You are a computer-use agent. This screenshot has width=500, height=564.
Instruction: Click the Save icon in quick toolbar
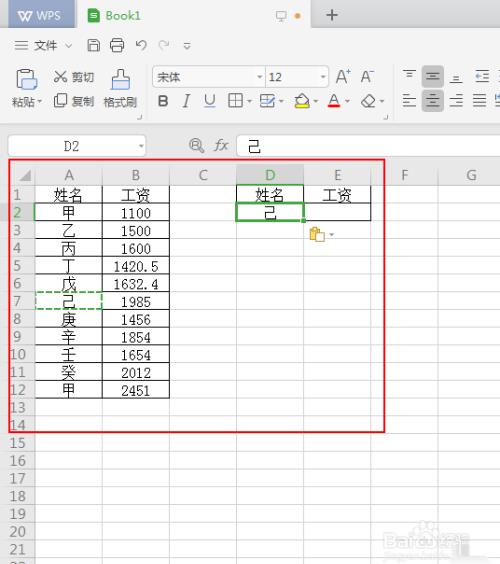coord(94,45)
